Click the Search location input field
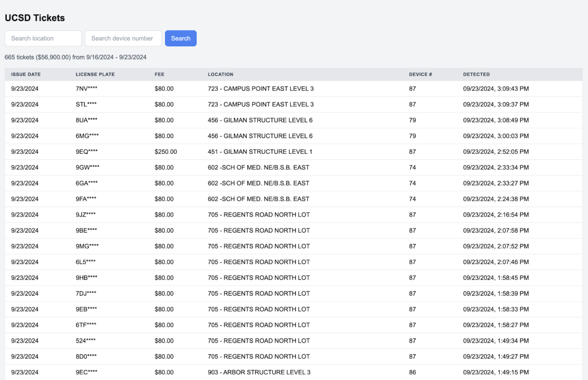The image size is (588, 380). point(43,38)
